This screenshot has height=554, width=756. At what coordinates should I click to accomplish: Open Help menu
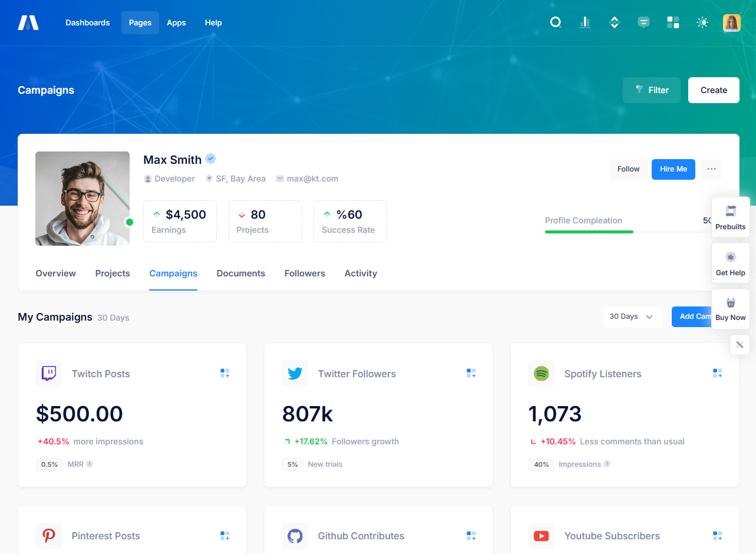click(213, 23)
